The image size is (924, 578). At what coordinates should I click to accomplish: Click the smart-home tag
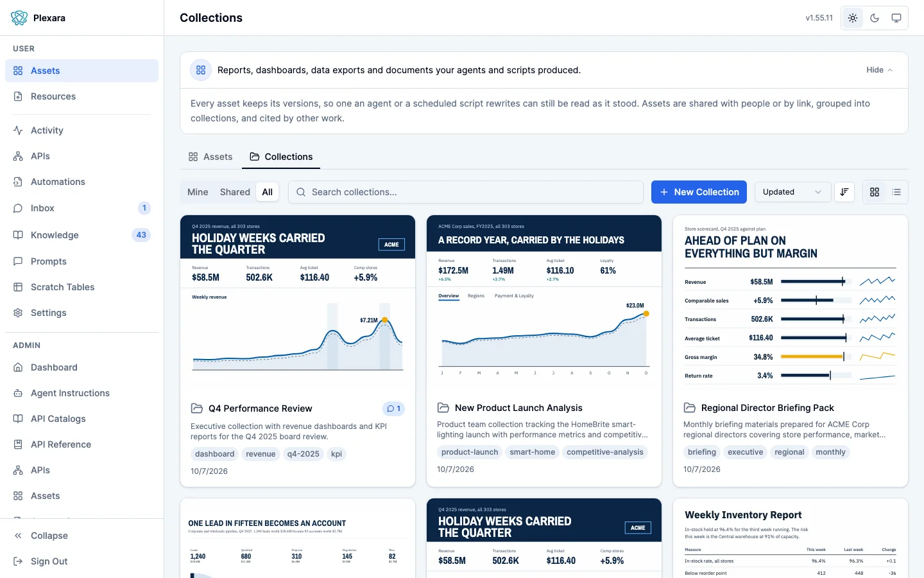pos(533,452)
